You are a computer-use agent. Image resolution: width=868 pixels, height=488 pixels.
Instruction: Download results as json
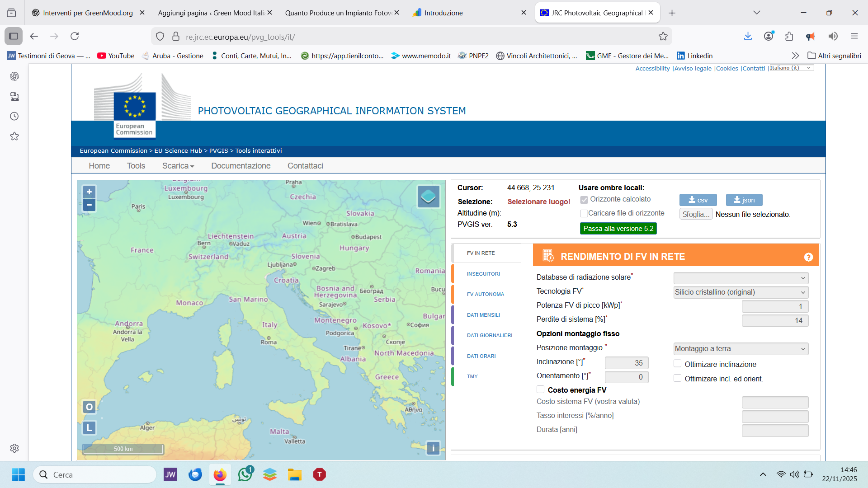[x=744, y=200]
